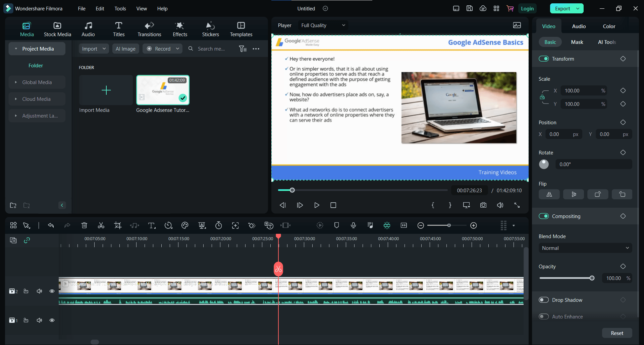Open the filter icon in media panel
This screenshot has height=345, width=644.
pos(243,49)
